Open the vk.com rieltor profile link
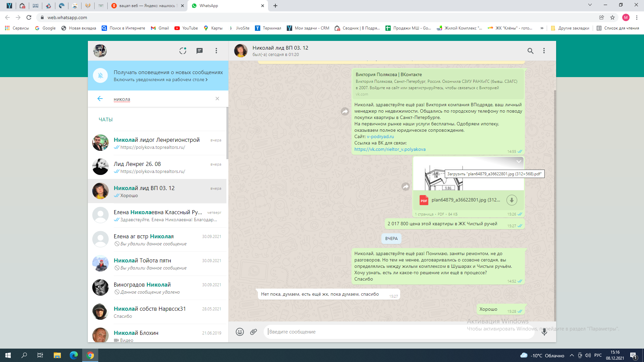This screenshot has height=362, width=644. click(x=390, y=149)
